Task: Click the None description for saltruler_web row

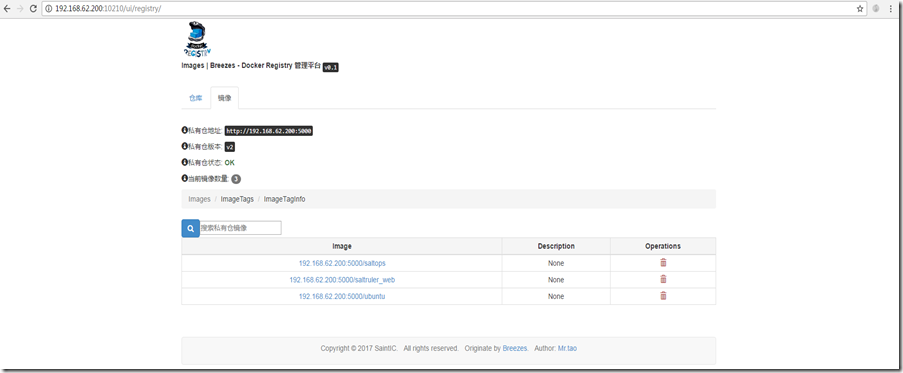Action: [x=556, y=280]
